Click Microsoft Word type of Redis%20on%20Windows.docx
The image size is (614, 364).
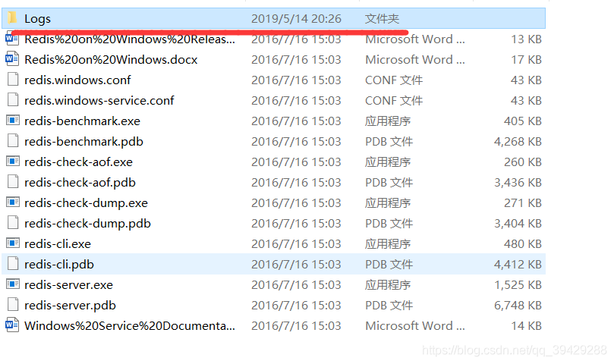[x=415, y=59]
